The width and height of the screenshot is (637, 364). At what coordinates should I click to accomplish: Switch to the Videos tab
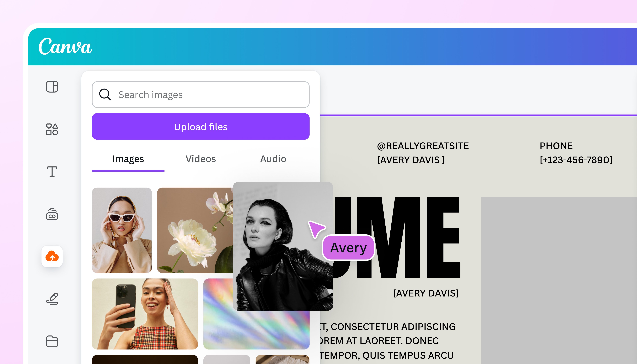[x=200, y=159]
